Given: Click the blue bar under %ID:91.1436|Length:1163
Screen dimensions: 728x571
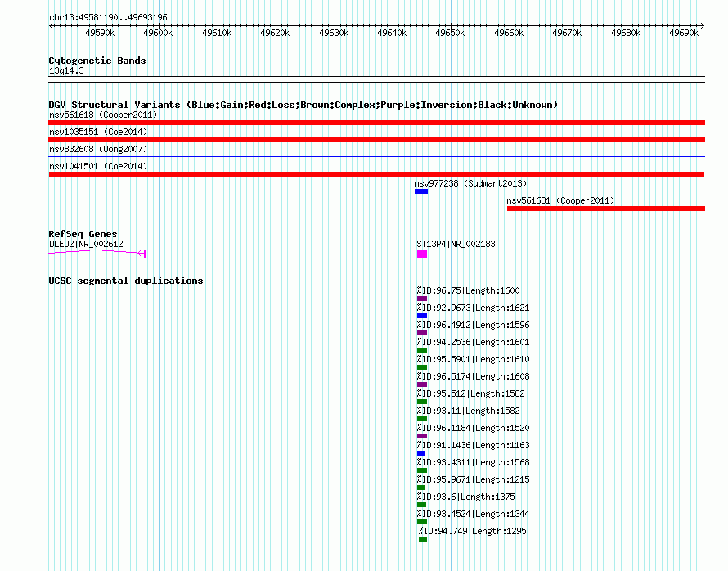Looking at the screenshot, I should click(x=420, y=453).
